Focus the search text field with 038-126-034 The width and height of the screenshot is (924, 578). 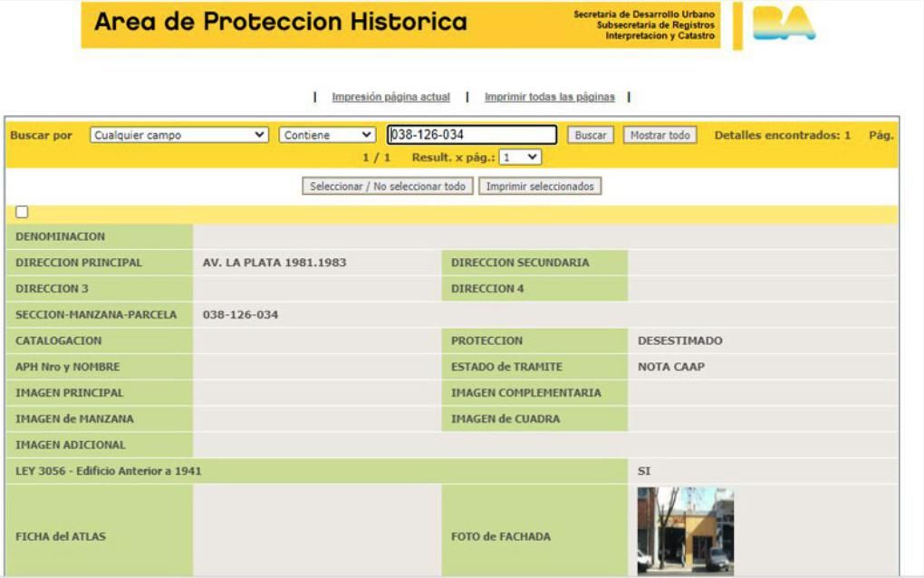pos(472,135)
